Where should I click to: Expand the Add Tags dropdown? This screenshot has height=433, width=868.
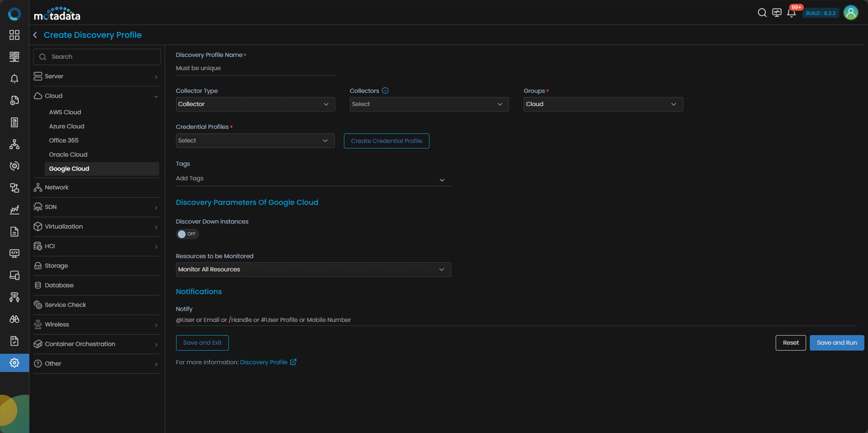pyautogui.click(x=313, y=179)
